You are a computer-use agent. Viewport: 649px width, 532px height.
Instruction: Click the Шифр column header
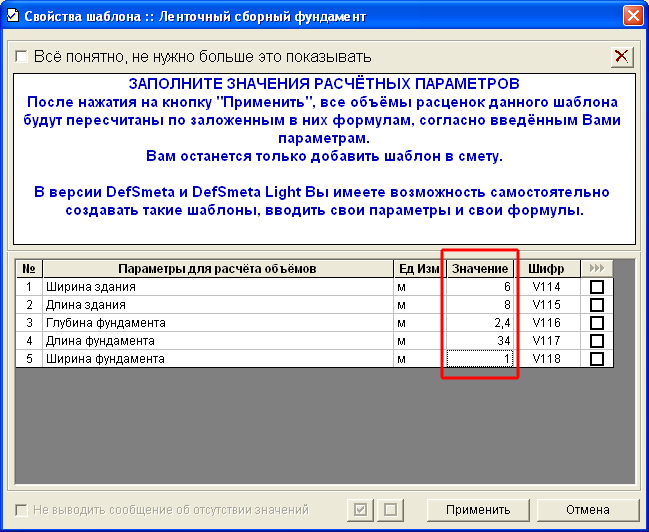pos(546,269)
